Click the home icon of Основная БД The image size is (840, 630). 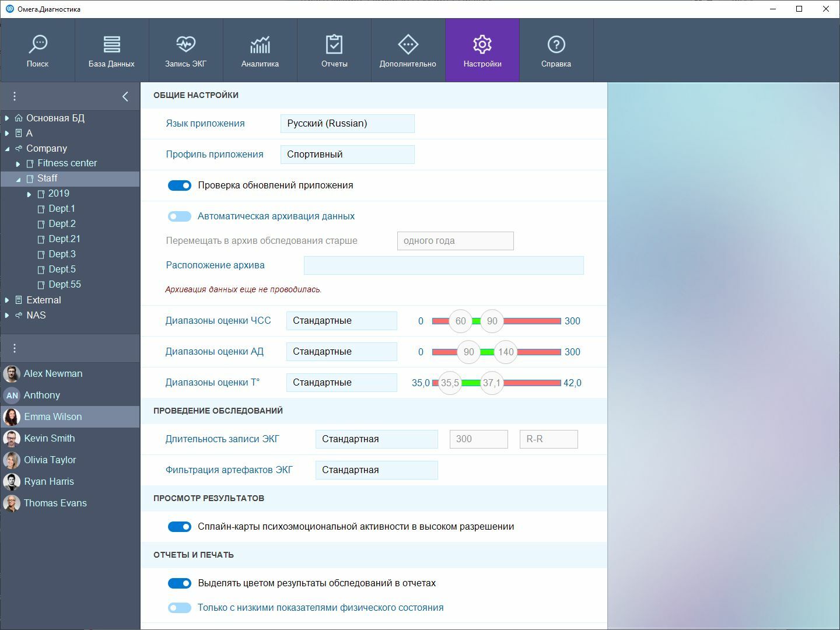click(19, 118)
